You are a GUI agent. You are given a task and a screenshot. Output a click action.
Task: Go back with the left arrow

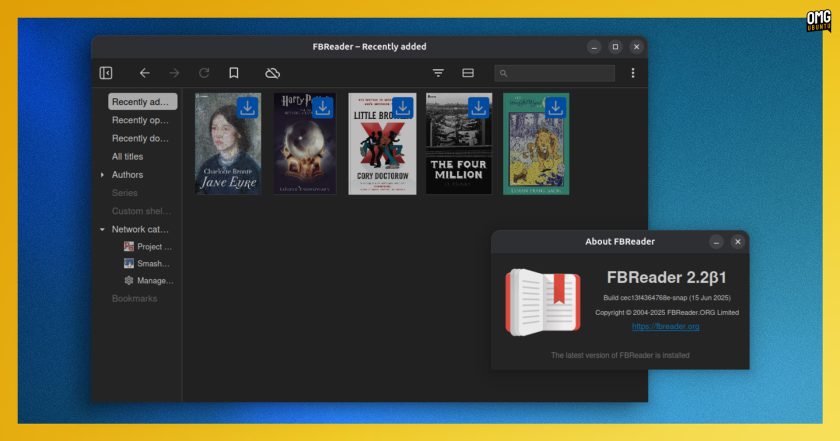pyautogui.click(x=145, y=73)
